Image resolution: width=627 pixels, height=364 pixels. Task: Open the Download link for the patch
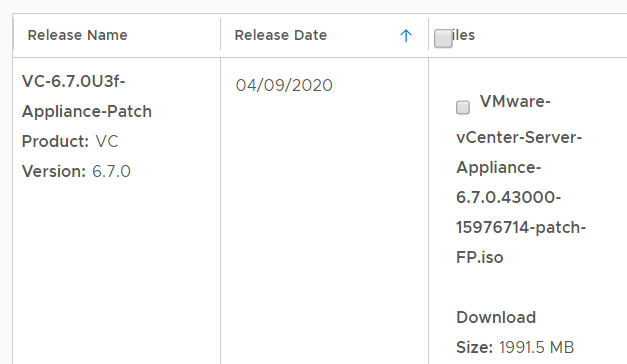(496, 317)
